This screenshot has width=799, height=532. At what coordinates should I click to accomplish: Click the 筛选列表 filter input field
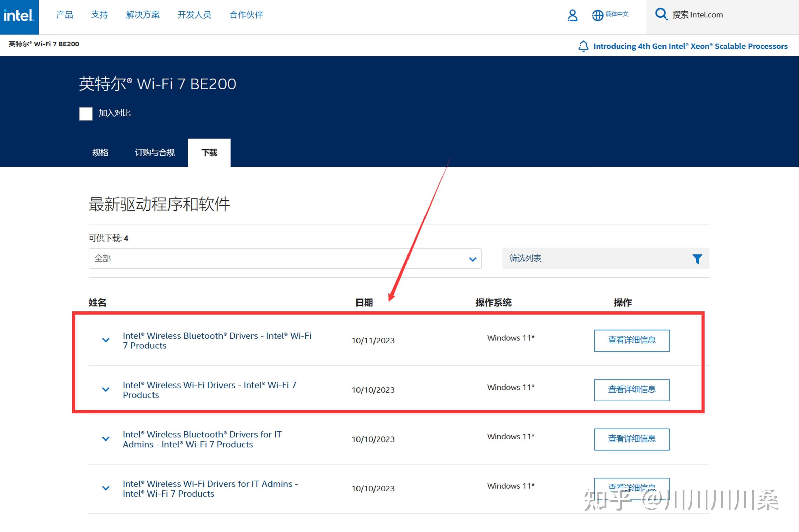point(594,259)
